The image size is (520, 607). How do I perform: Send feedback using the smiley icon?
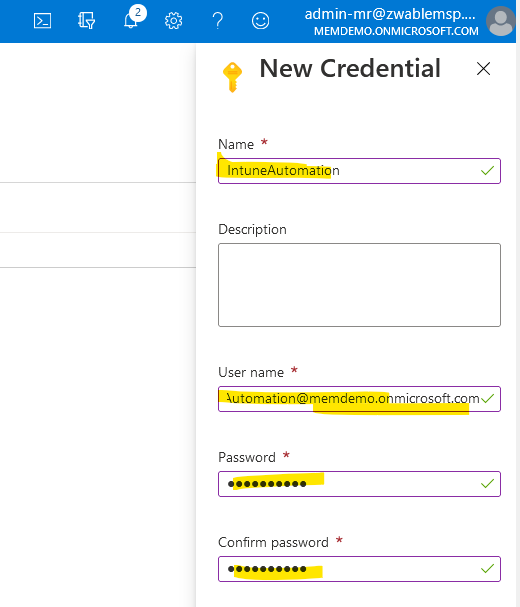(261, 21)
